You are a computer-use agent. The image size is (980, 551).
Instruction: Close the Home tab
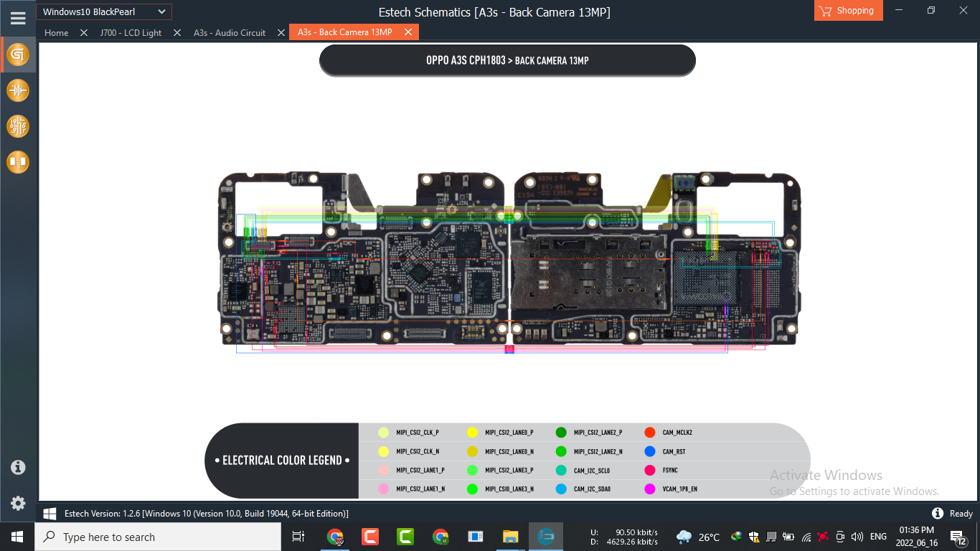click(84, 32)
